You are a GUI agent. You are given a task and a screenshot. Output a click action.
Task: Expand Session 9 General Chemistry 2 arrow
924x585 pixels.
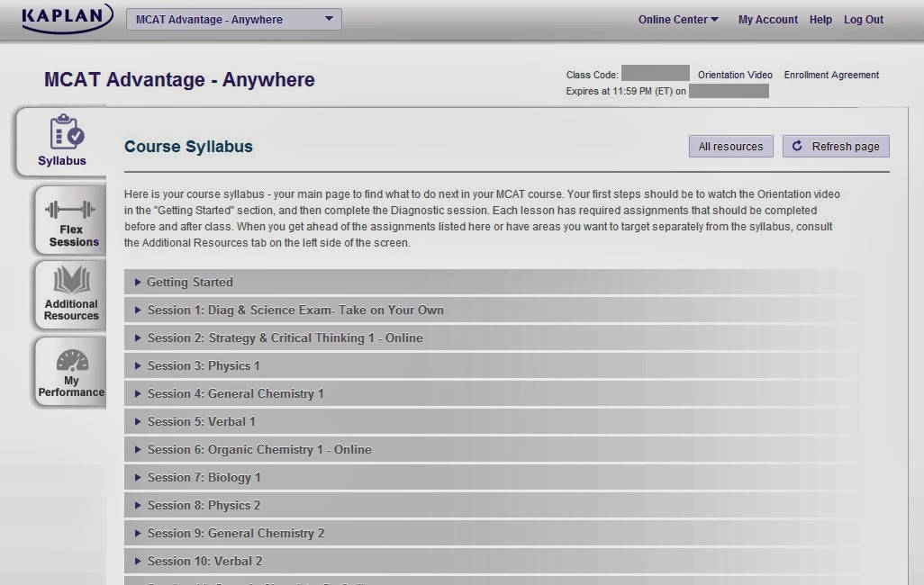[x=137, y=533]
